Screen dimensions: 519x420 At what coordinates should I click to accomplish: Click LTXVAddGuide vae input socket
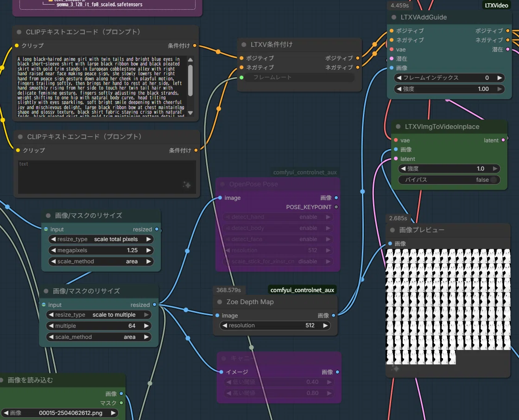click(x=392, y=49)
